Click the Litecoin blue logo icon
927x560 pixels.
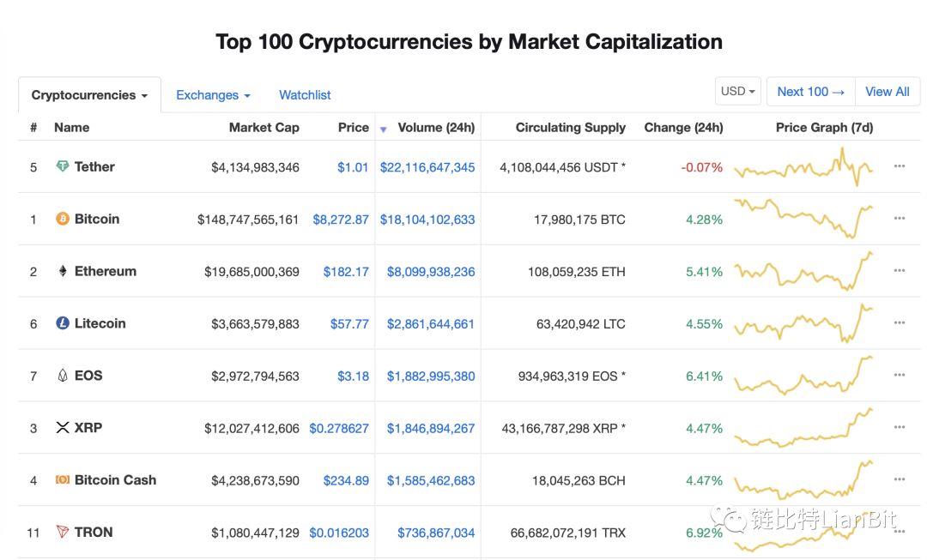(62, 323)
